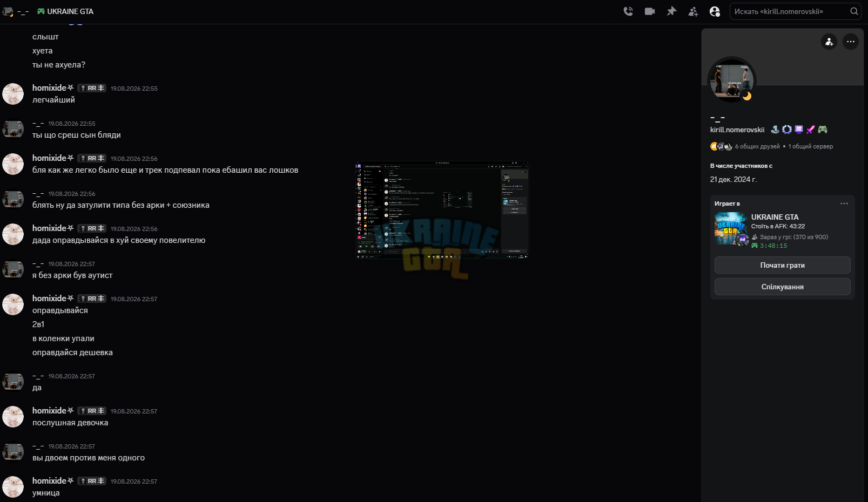Open pinned messages with the pin icon

(x=671, y=11)
